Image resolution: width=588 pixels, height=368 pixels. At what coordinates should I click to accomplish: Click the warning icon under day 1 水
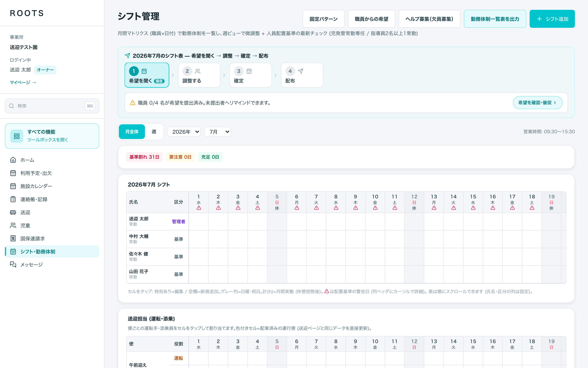(x=199, y=208)
